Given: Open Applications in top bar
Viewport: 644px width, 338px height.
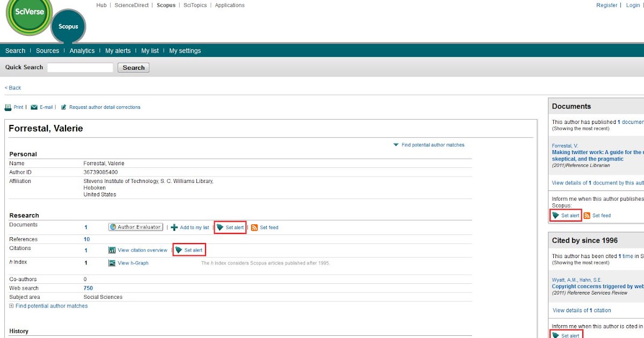Looking at the screenshot, I should [230, 5].
